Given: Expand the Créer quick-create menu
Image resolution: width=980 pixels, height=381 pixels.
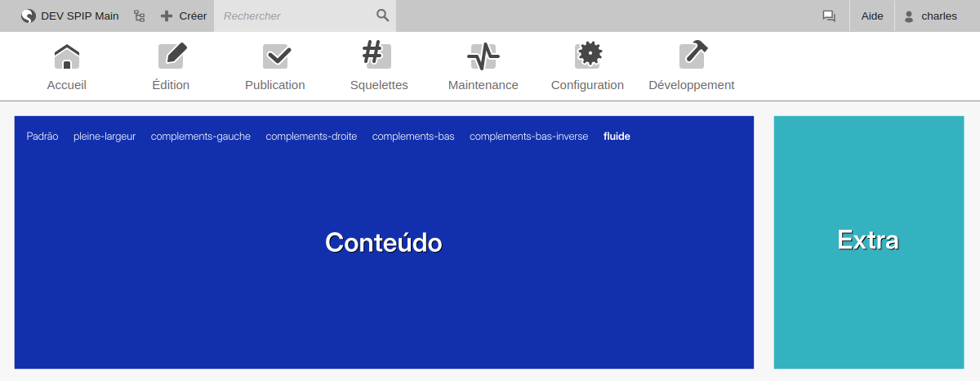Looking at the screenshot, I should point(184,16).
